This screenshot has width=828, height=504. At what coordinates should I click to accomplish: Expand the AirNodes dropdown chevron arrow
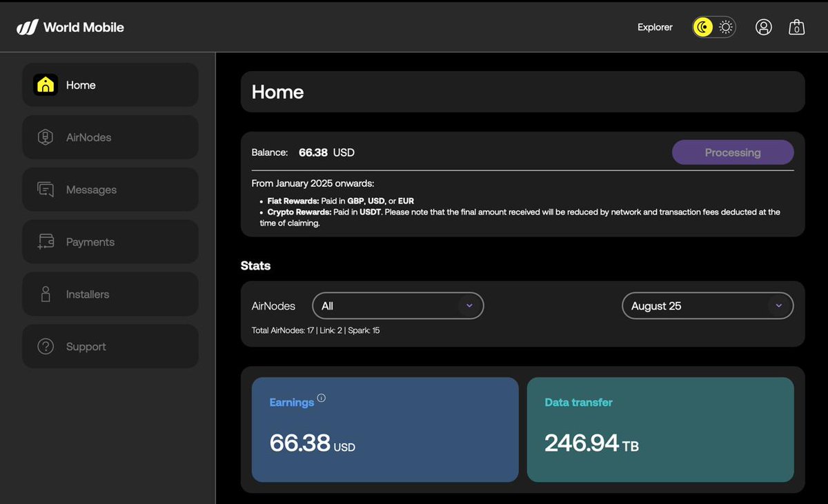pos(469,306)
